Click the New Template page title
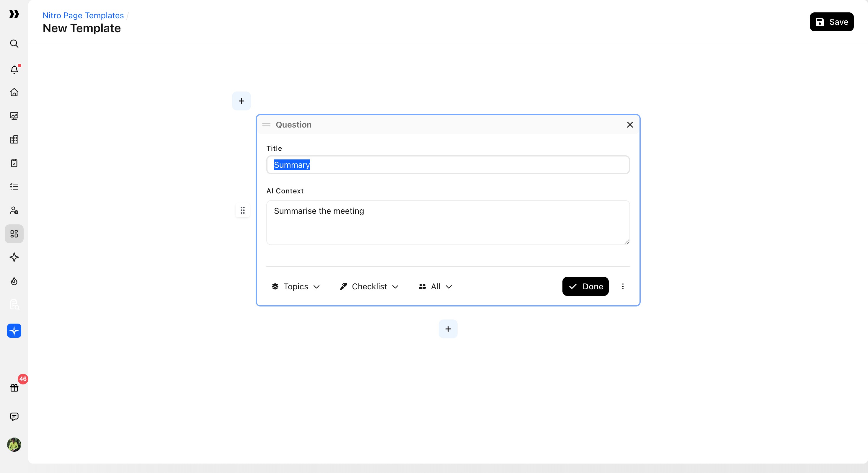Image resolution: width=868 pixels, height=473 pixels. pyautogui.click(x=81, y=28)
